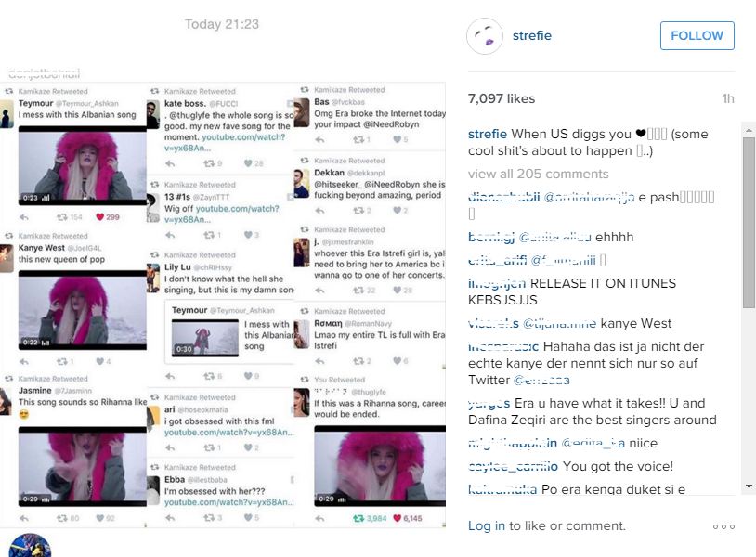Open the strefie username link in header
756x557 pixels.
pos(532,35)
